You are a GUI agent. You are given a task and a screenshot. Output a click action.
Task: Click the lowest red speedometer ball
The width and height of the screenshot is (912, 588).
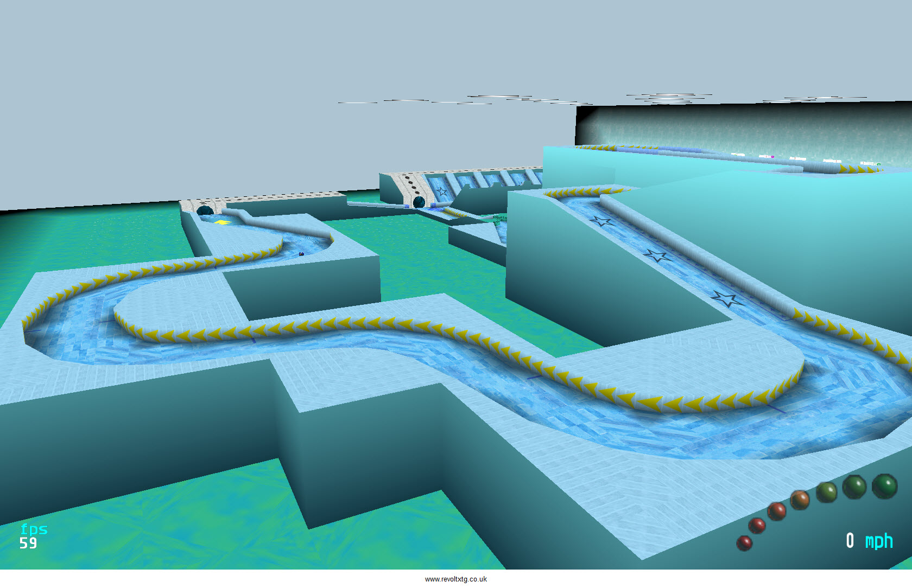[x=744, y=542]
